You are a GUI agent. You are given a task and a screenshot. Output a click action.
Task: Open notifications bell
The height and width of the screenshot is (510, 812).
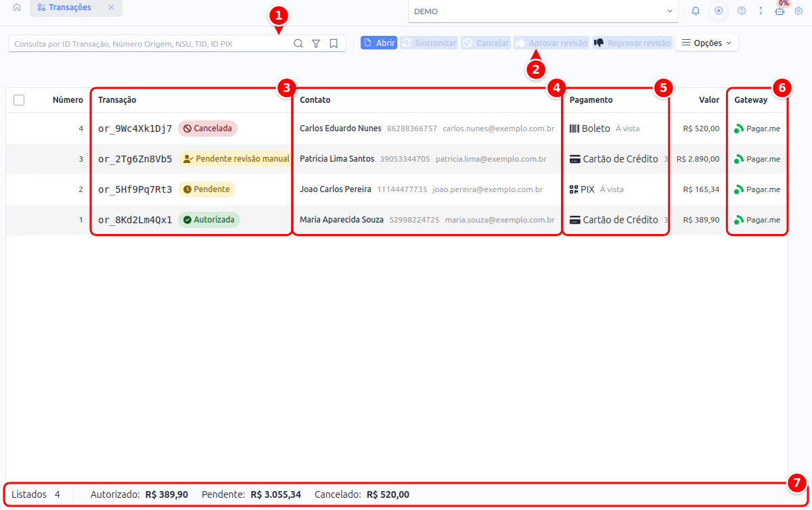(696, 11)
